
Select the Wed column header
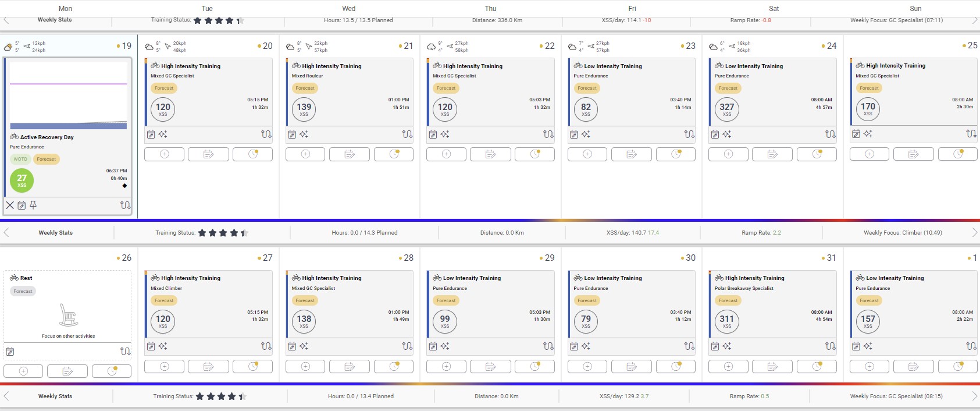[x=348, y=9]
